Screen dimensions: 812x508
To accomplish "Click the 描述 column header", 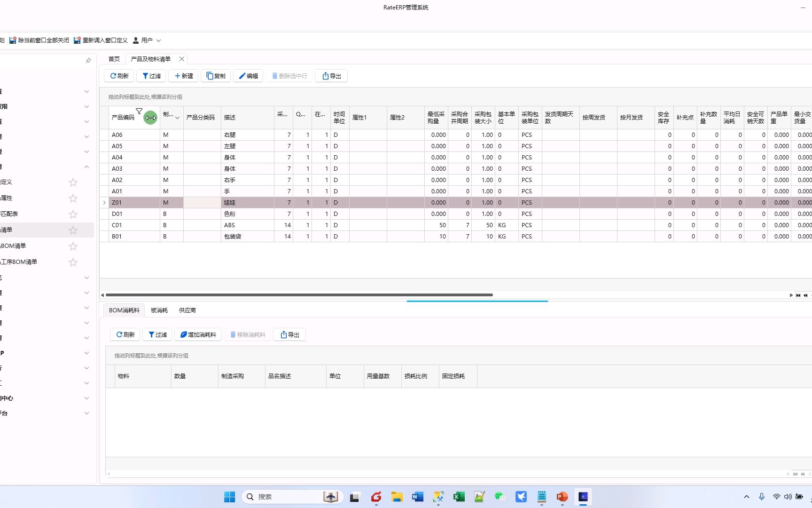I will [248, 118].
